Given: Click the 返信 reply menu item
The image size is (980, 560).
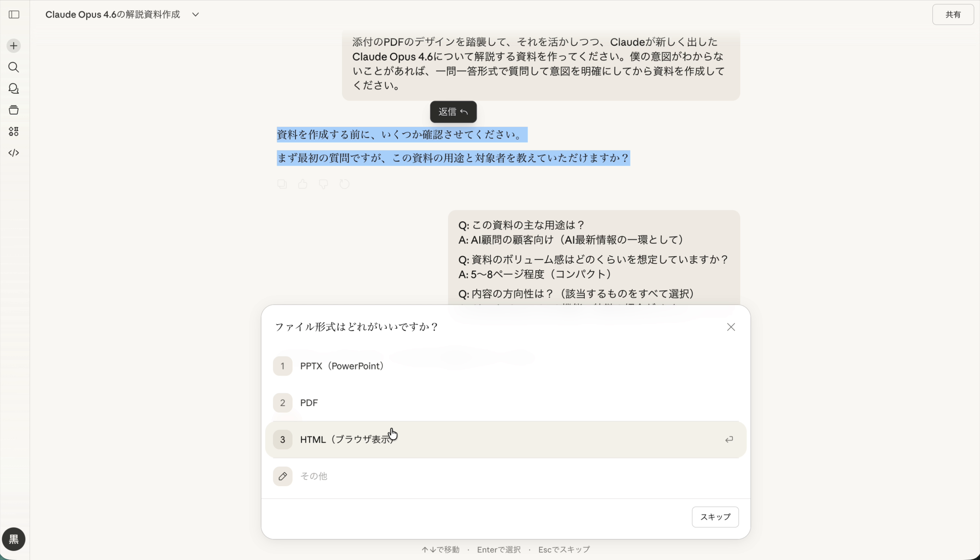Looking at the screenshot, I should point(453,112).
